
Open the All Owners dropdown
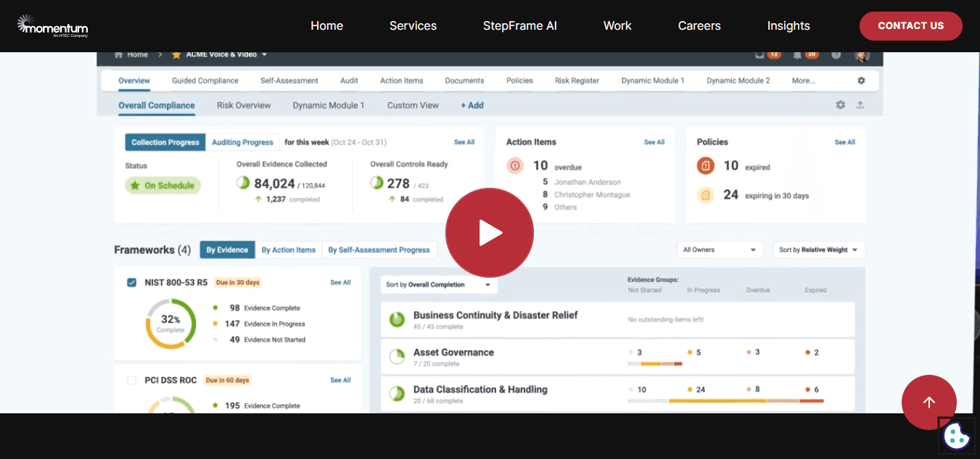720,250
